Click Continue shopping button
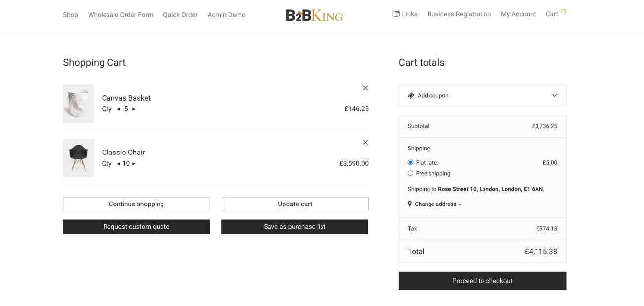This screenshot has width=644, height=306. pyautogui.click(x=136, y=204)
